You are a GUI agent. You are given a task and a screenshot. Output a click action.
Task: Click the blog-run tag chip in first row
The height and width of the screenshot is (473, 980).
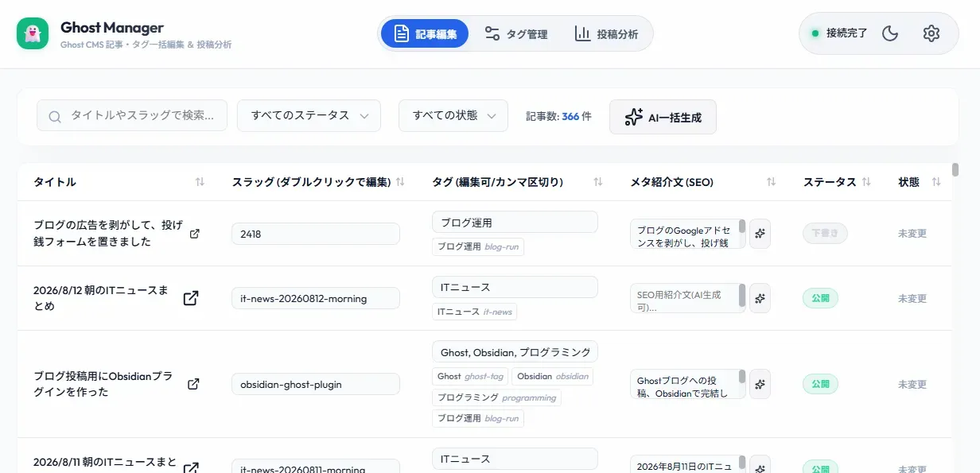click(478, 246)
